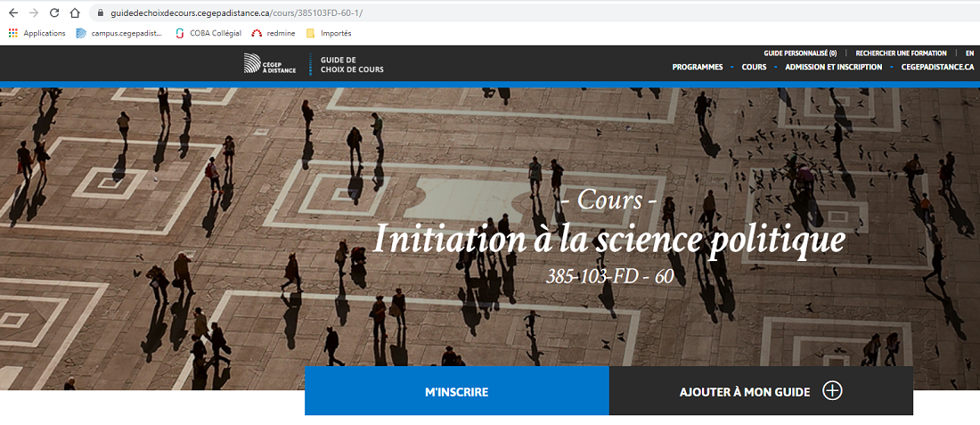
Task: Click the plus circle icon on the guide button
Action: 831,391
